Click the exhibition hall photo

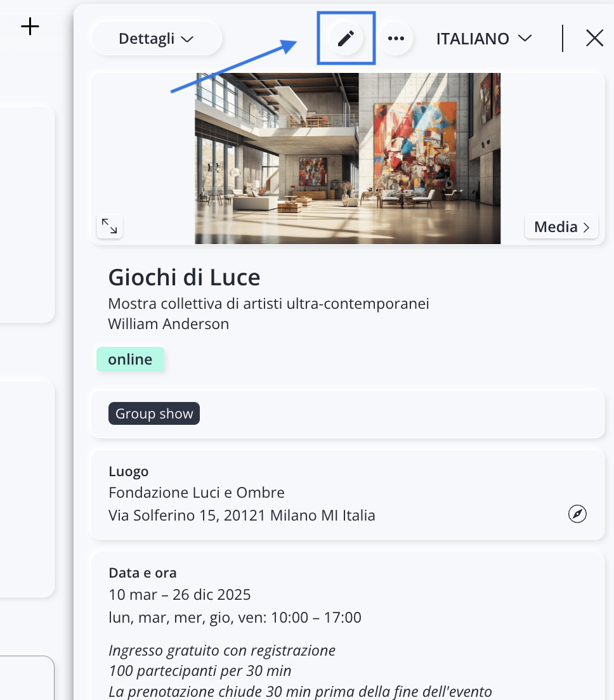(x=348, y=159)
